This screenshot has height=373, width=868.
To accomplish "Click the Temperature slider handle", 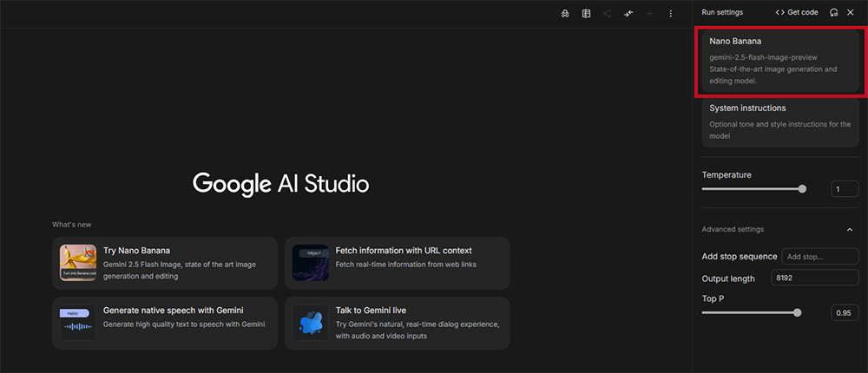I will tap(802, 188).
